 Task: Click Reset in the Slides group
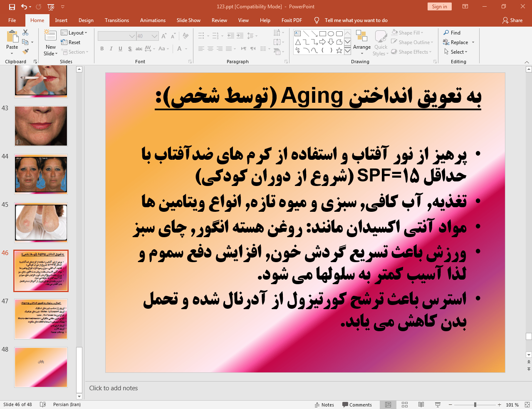(71, 42)
